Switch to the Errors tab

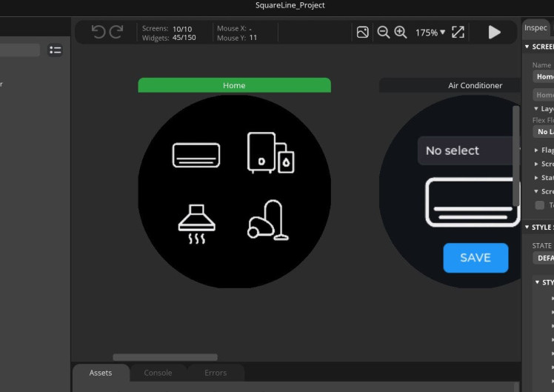[x=216, y=373]
